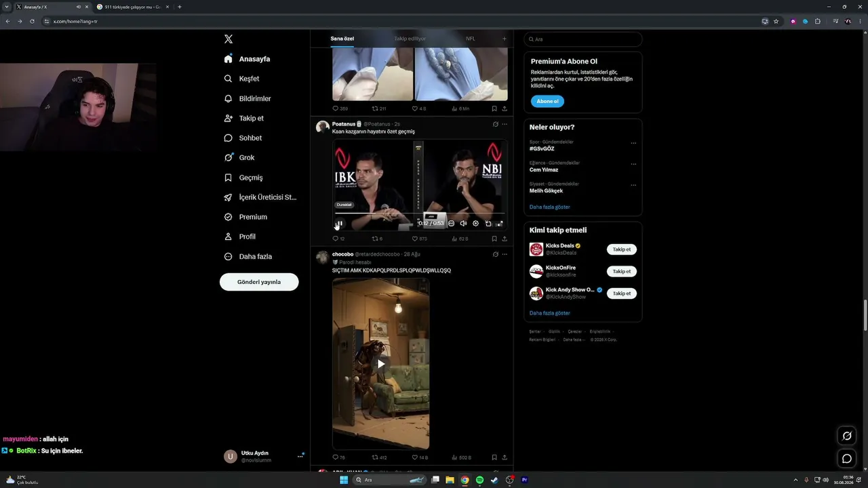Reload the page in Chrome

click(32, 21)
